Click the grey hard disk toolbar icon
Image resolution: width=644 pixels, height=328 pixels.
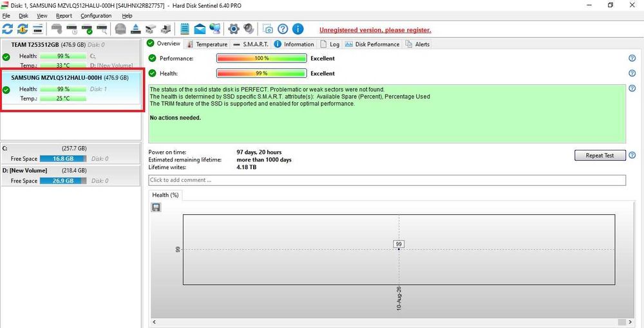point(57,29)
